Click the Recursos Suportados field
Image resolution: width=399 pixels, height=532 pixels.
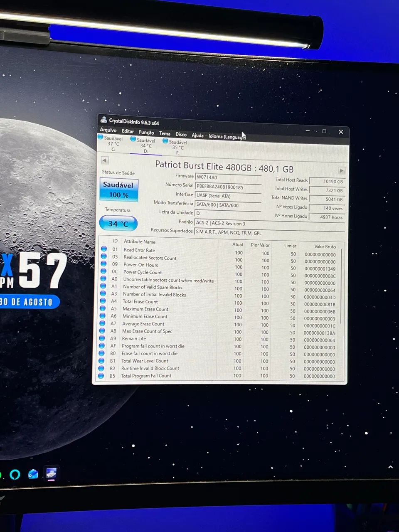pyautogui.click(x=270, y=233)
